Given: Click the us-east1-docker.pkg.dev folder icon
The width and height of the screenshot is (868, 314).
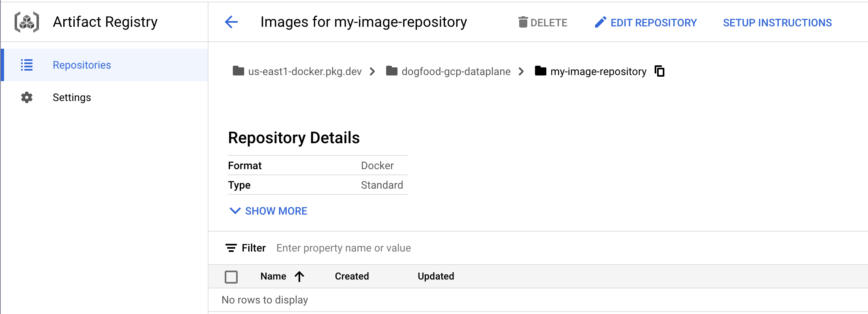Looking at the screenshot, I should tap(238, 71).
